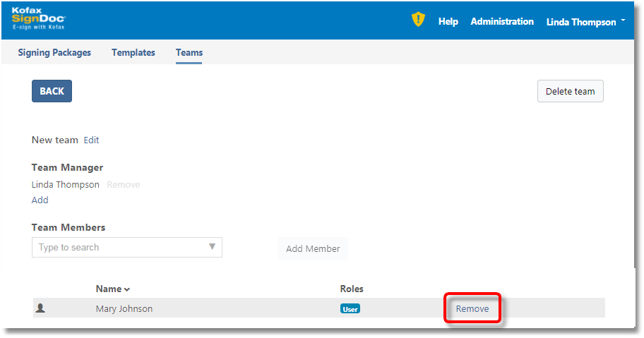This screenshot has width=644, height=338.
Task: Open the Templates tab
Action: click(133, 53)
